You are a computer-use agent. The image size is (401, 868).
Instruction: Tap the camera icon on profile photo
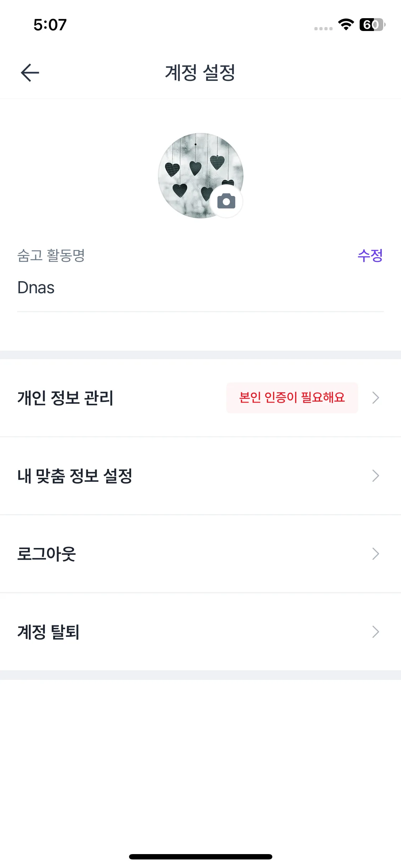click(x=226, y=201)
